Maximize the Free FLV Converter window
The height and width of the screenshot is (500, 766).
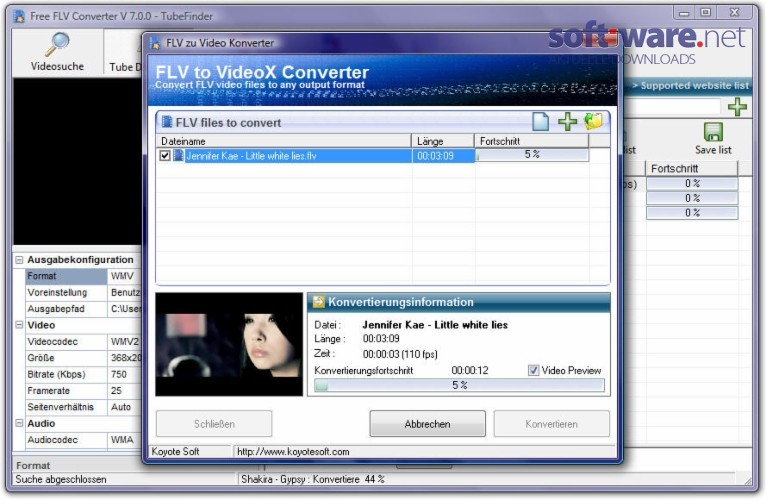pyautogui.click(x=705, y=13)
